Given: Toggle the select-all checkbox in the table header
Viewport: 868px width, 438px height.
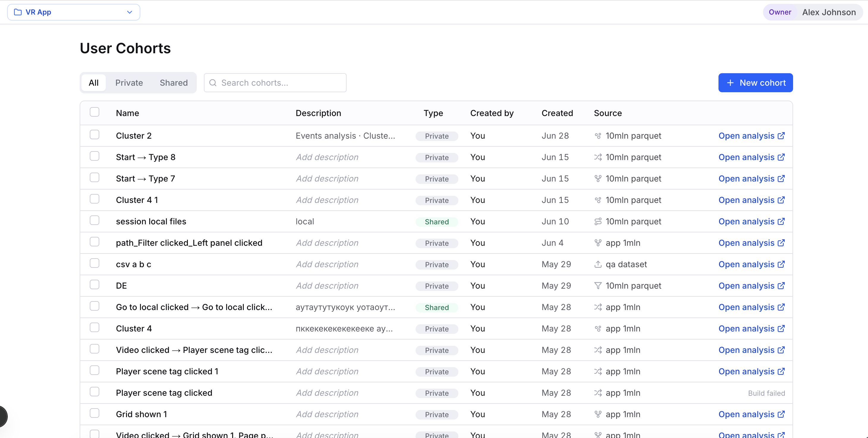Looking at the screenshot, I should coord(95,112).
